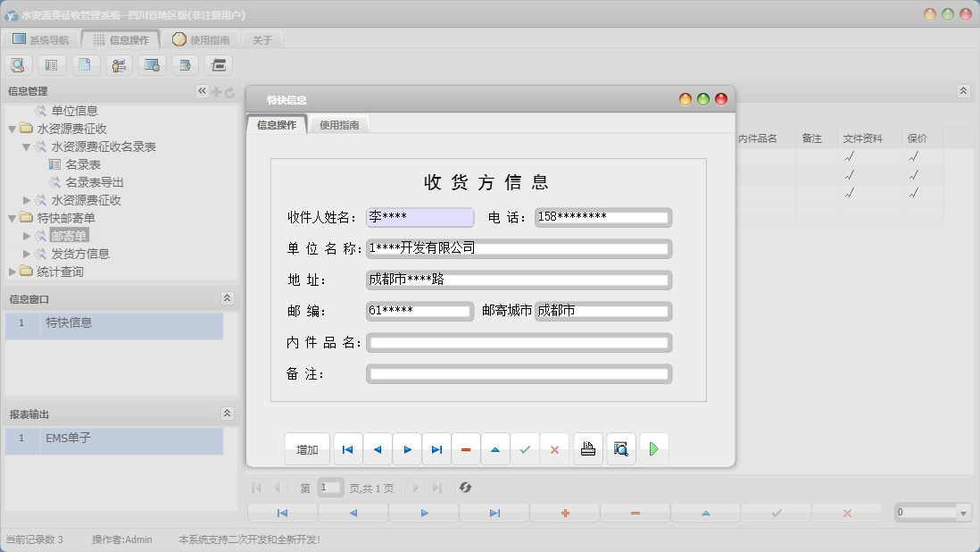Select the search/query tool in the toolbar
The image size is (980, 552).
point(18,64)
